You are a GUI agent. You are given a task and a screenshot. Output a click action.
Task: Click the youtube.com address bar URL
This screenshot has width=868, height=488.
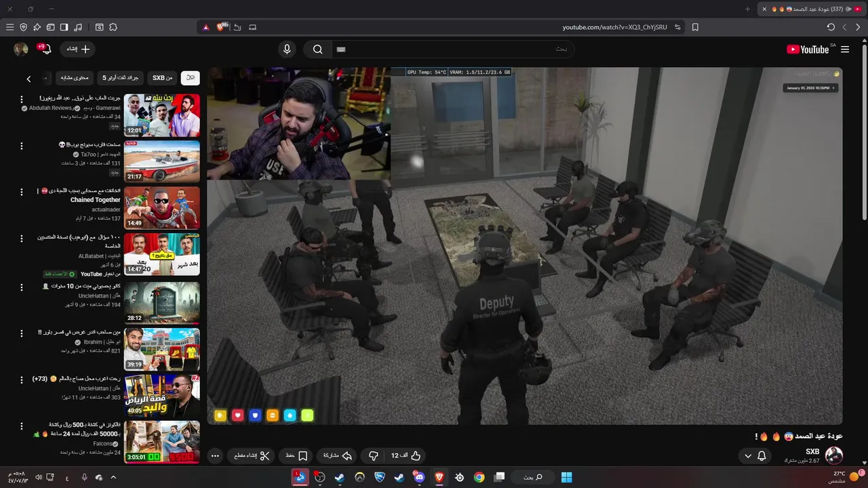coord(614,27)
